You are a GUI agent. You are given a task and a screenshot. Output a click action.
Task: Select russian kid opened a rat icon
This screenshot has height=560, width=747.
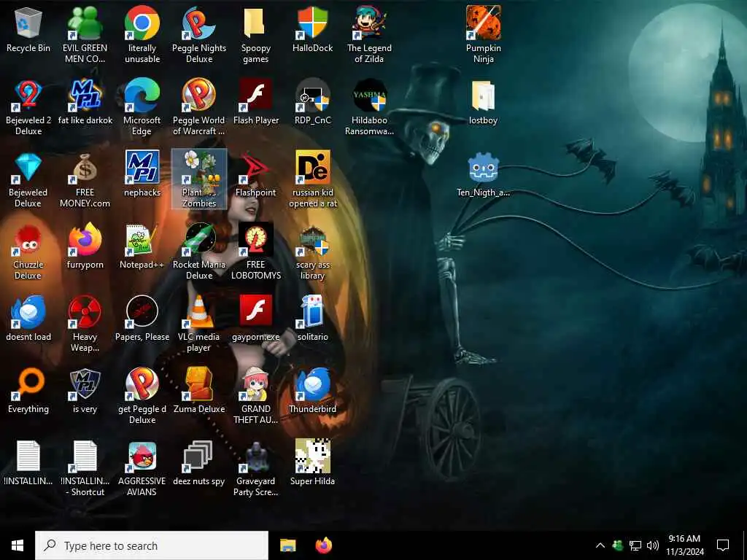312,179
